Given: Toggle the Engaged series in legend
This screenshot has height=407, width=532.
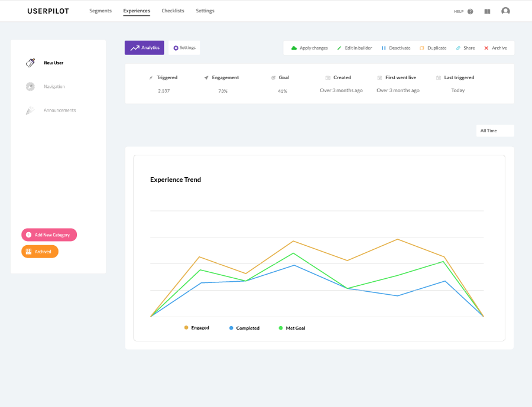Looking at the screenshot, I should tap(197, 328).
